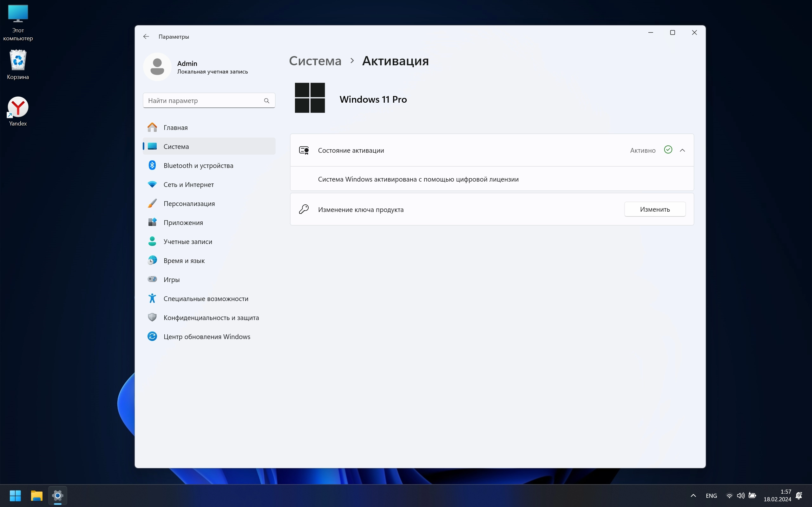Show hidden tray icons chevron
Screen dimensions: 812x507
coord(693,496)
